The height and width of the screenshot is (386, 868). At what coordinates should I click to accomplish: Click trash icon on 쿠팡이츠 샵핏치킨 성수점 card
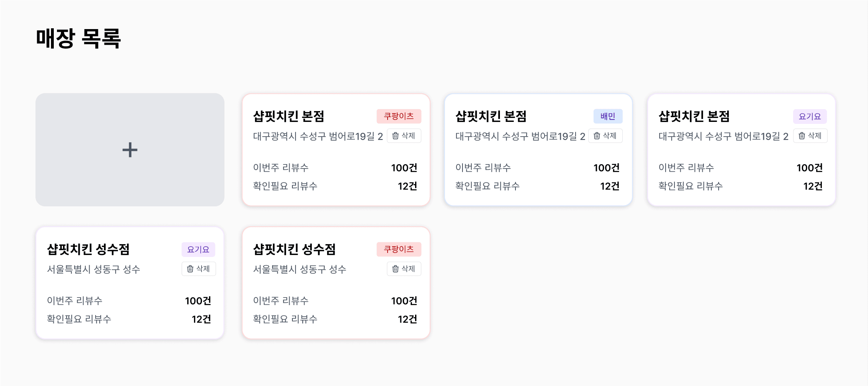[x=395, y=269]
